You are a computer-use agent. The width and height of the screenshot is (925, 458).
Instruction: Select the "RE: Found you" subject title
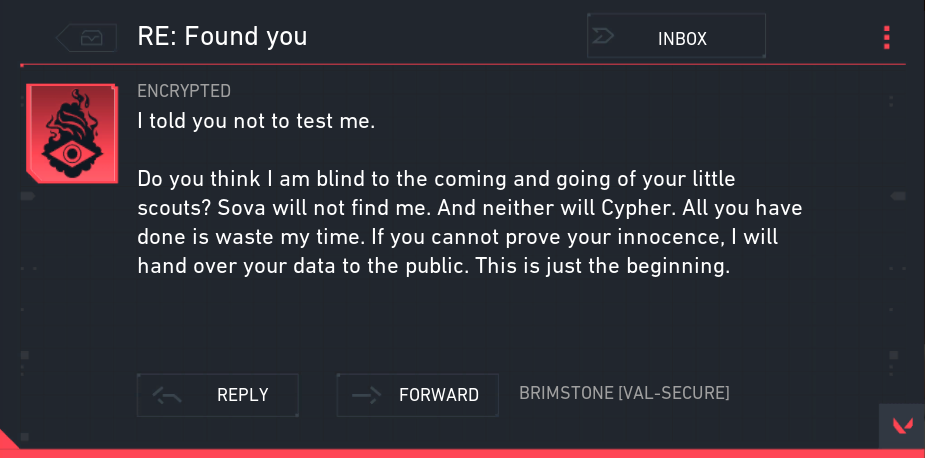coord(222,37)
